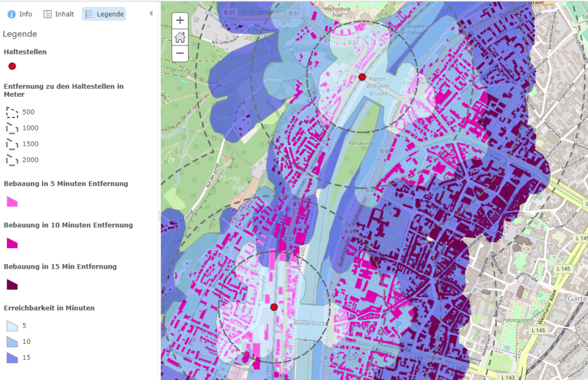Click the Erreichbarkeit label 15
The width and height of the screenshot is (588, 380).
(x=26, y=358)
